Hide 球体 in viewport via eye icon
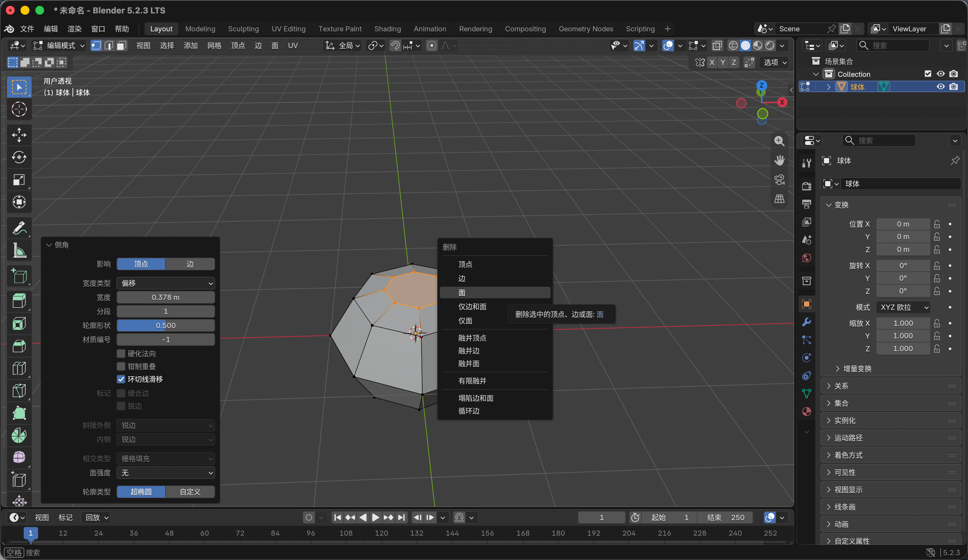 pyautogui.click(x=940, y=87)
